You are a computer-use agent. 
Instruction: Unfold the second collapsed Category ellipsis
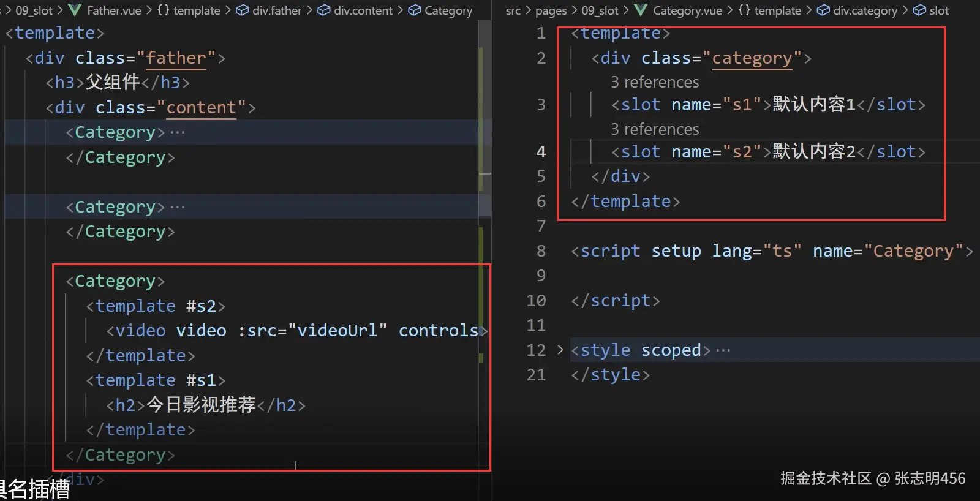[x=178, y=207]
